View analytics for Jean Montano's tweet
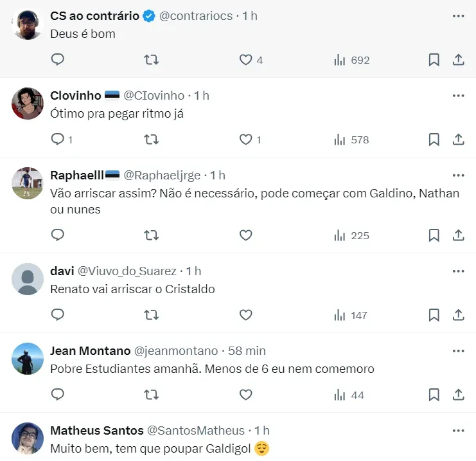Image resolution: width=476 pixels, height=461 pixels. pyautogui.click(x=349, y=395)
